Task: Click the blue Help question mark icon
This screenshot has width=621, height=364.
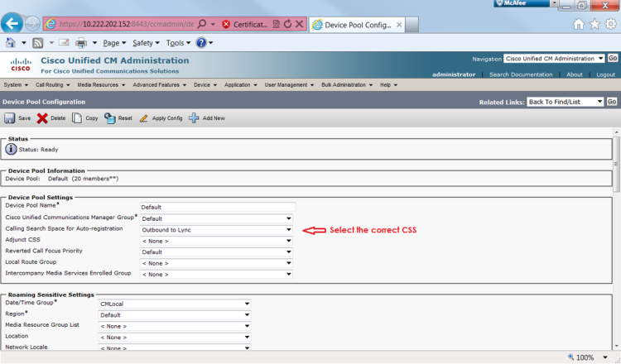Action: coord(201,42)
